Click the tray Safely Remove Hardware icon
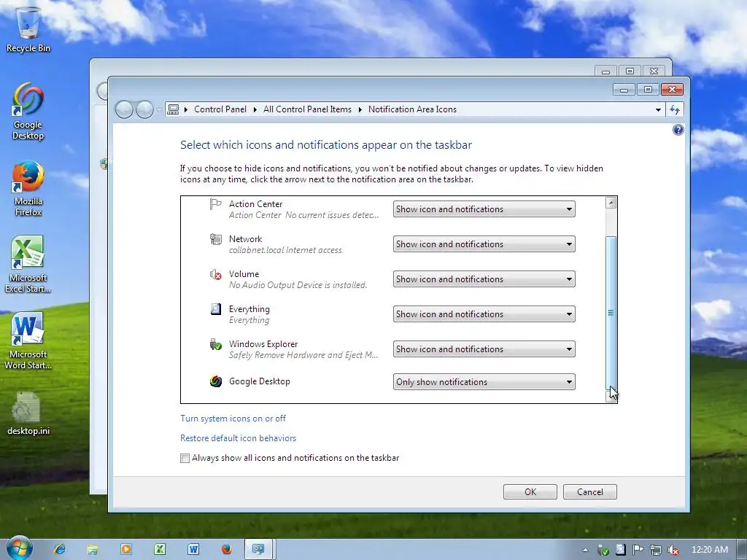The height and width of the screenshot is (560, 747). 603,550
